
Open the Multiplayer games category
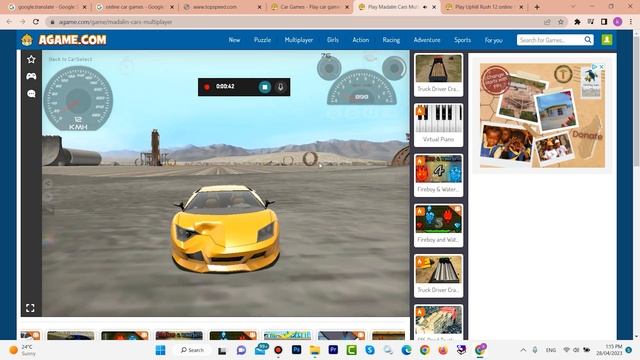pyautogui.click(x=299, y=40)
